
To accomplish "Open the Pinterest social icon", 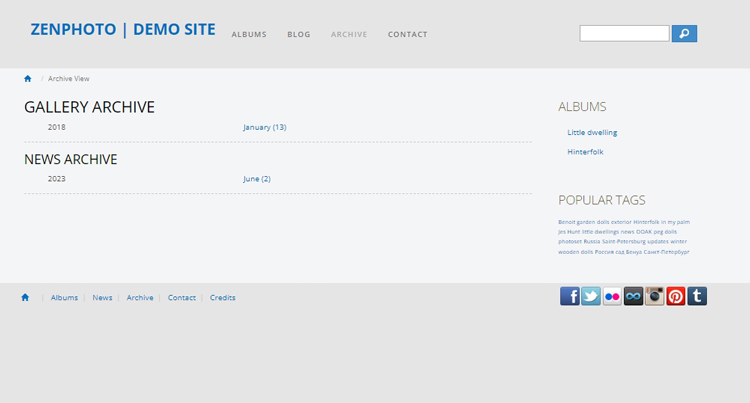I will pyautogui.click(x=676, y=296).
